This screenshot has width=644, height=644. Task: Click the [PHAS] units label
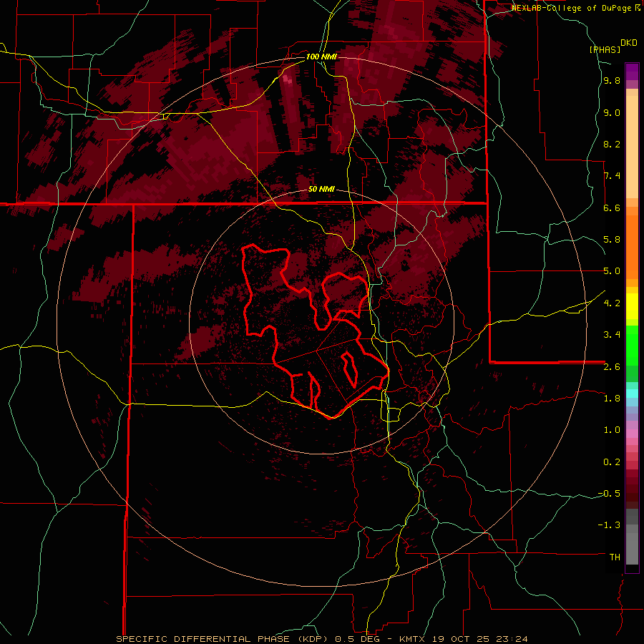[605, 49]
